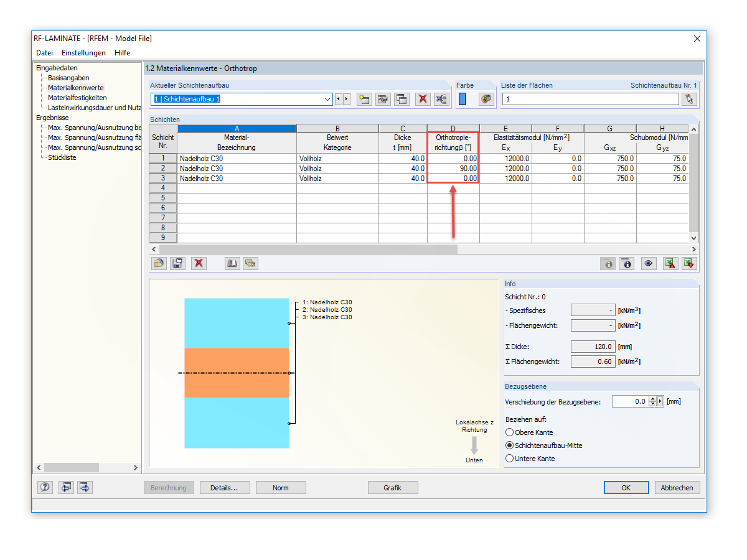This screenshot has height=560, width=747.
Task: Go to next input window icon
Action: point(85,487)
